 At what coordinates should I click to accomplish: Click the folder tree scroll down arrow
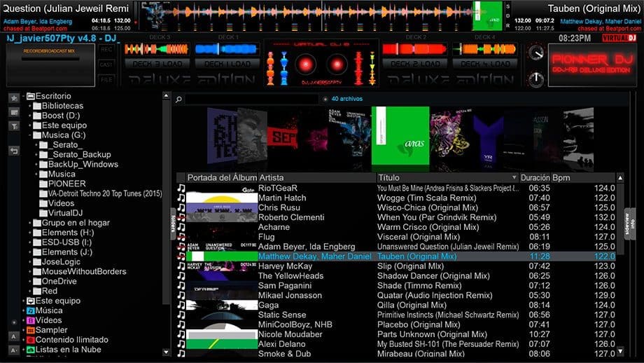pyautogui.click(x=166, y=352)
